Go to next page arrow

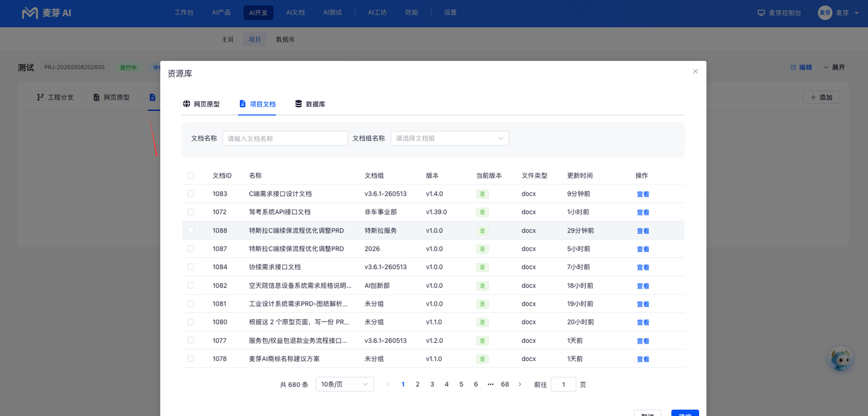(520, 384)
